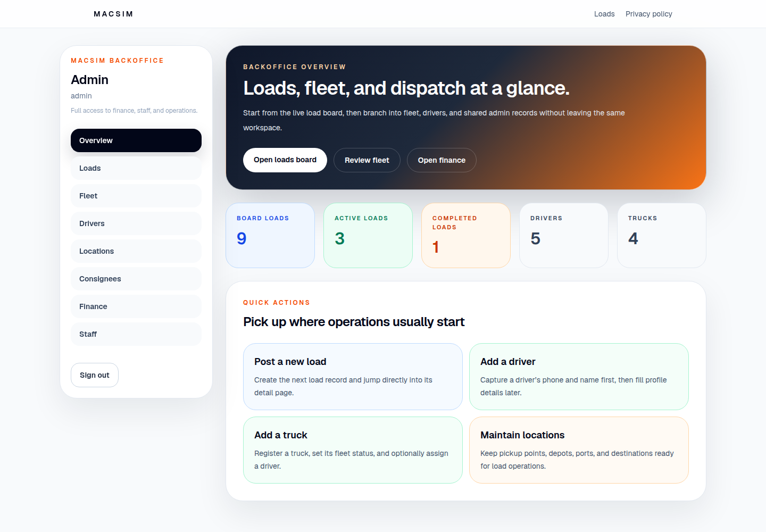Open Drivers section in sidebar
The image size is (766, 532).
point(136,223)
